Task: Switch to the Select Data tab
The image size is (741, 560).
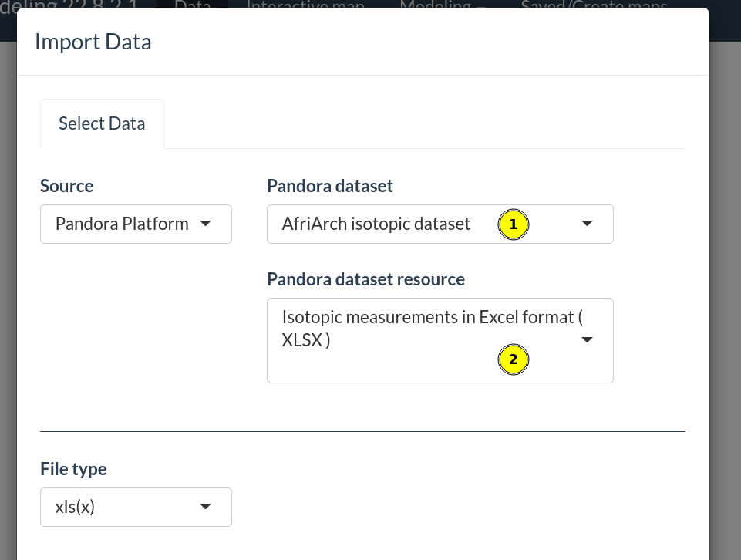Action: click(x=102, y=123)
